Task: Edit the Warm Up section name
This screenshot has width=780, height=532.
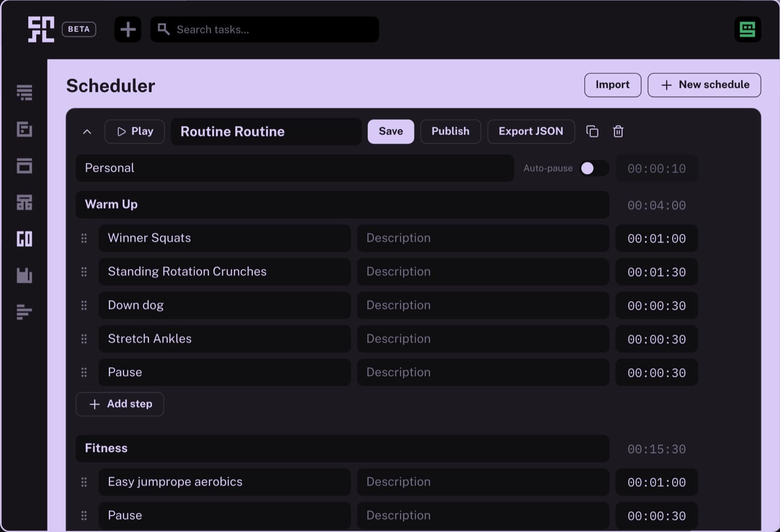Action: [342, 205]
